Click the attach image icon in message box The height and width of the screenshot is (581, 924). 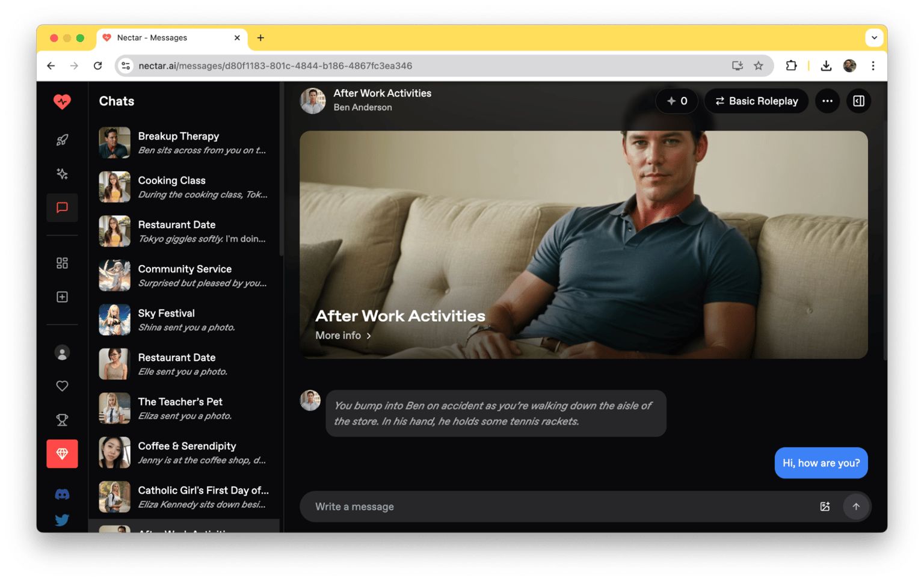825,506
